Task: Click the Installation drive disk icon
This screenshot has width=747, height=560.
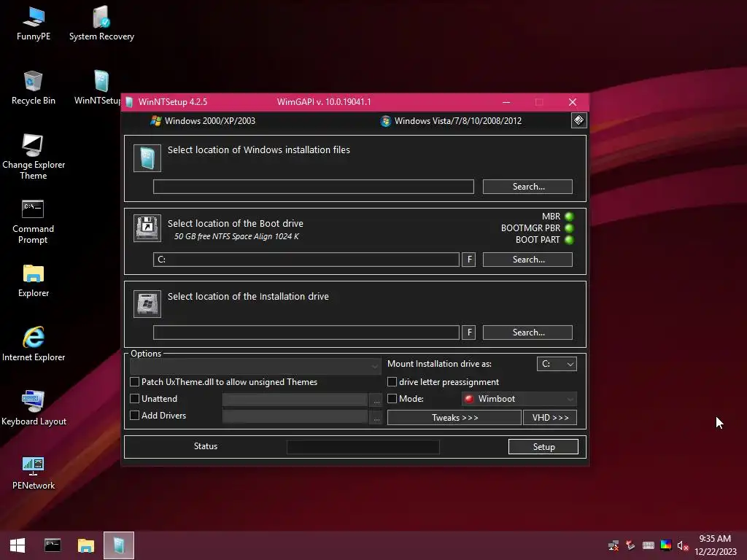Action: pos(147,304)
